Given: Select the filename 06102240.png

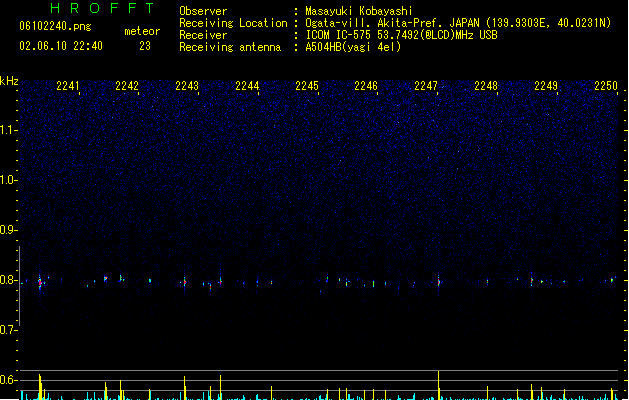Looking at the screenshot, I should pyautogui.click(x=55, y=26).
